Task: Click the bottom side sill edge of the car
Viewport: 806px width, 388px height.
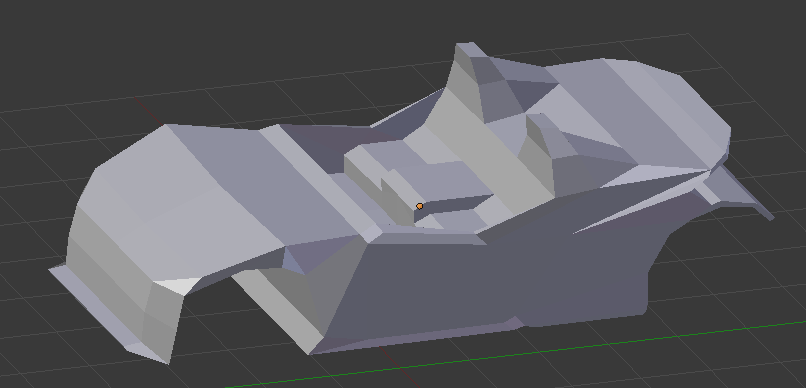Action: tap(411, 339)
